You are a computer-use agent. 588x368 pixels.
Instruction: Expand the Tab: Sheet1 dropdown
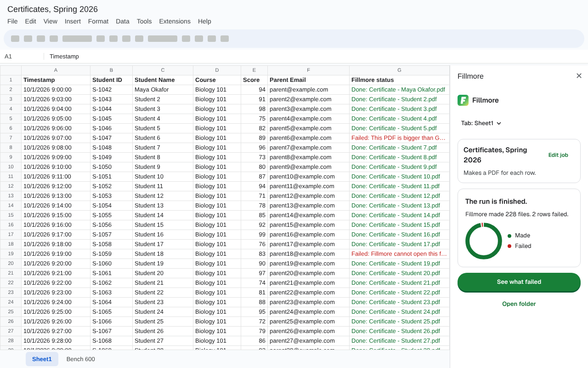pyautogui.click(x=481, y=123)
